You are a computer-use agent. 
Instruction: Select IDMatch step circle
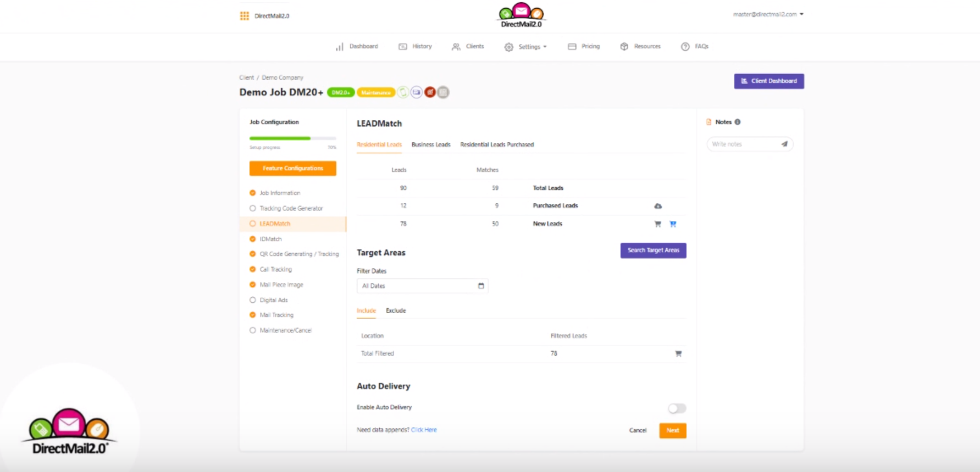click(x=253, y=239)
